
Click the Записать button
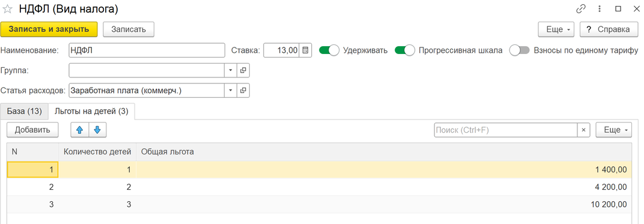click(129, 29)
